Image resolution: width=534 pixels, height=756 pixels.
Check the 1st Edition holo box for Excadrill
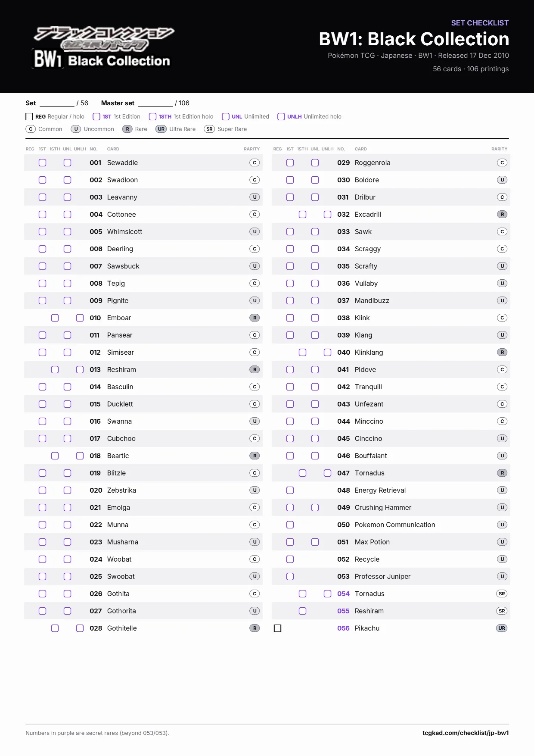tap(302, 214)
